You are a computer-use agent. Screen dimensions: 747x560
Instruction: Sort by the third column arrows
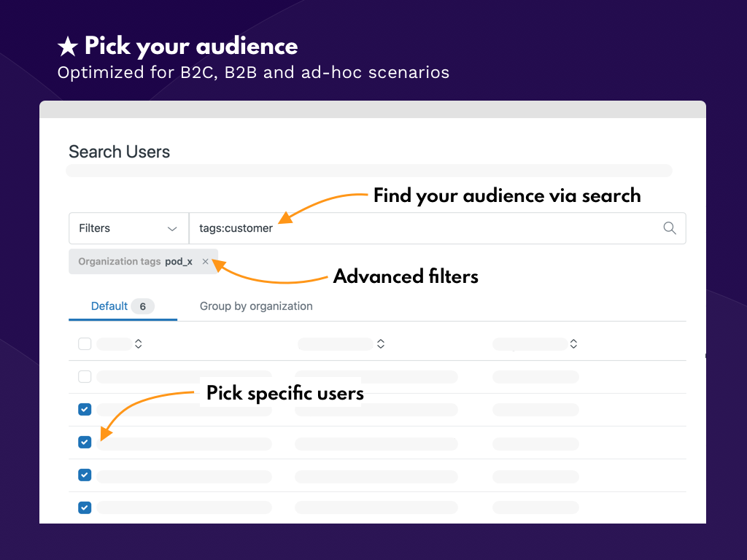coord(573,343)
